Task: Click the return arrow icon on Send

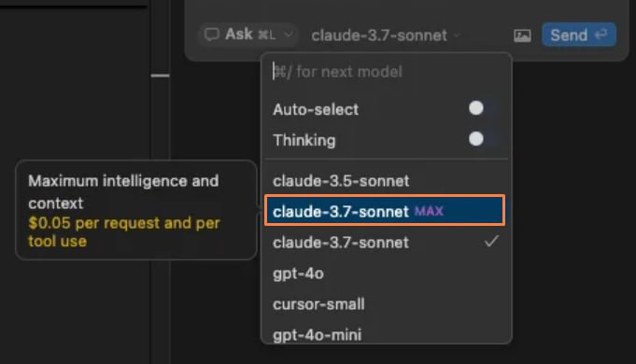Action: 601,35
